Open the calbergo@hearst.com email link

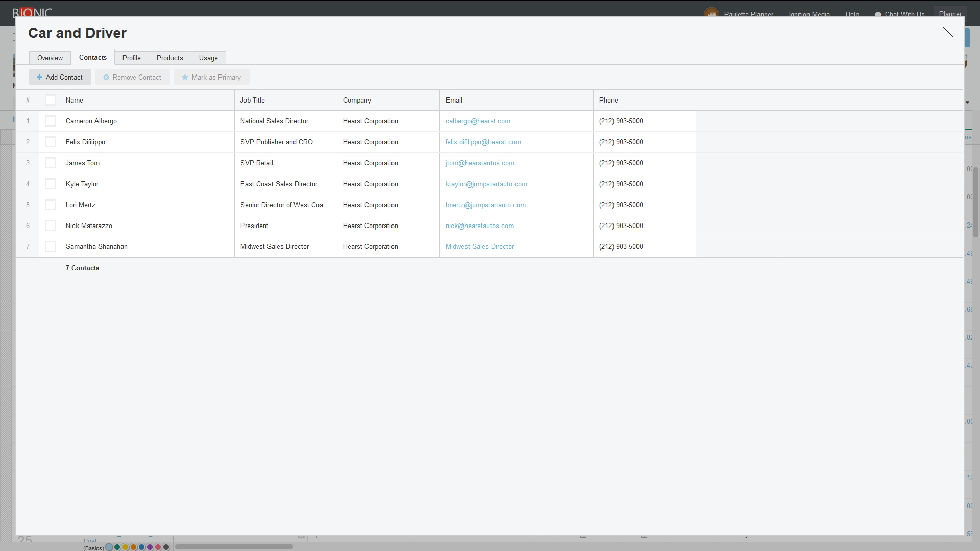click(478, 121)
